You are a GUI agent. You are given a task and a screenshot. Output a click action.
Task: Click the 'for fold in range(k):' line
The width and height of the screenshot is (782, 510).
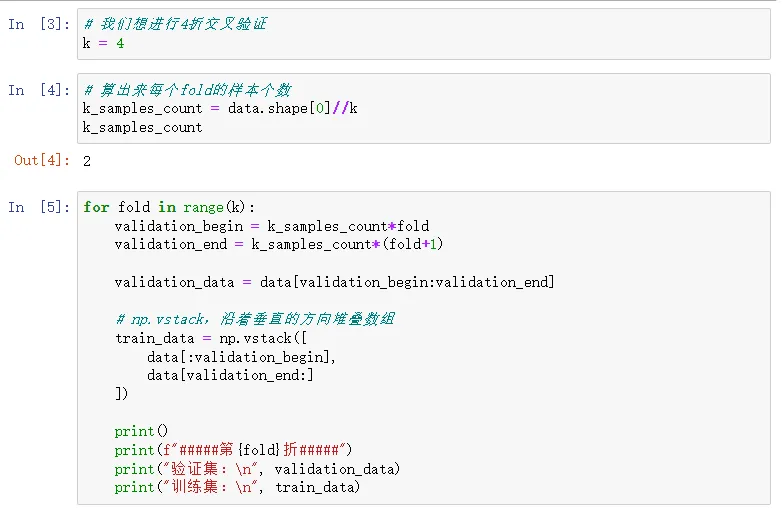[x=169, y=207]
